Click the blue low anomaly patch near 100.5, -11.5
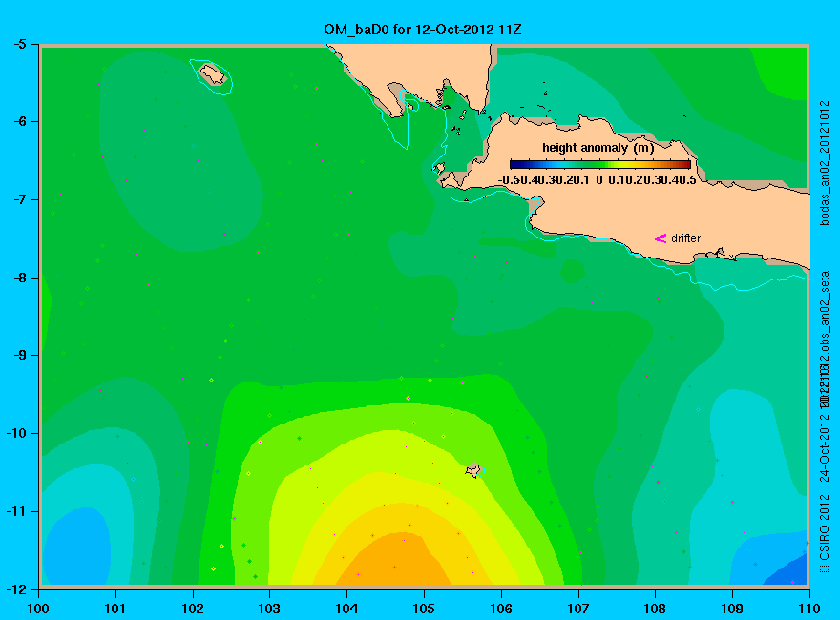 (x=76, y=548)
